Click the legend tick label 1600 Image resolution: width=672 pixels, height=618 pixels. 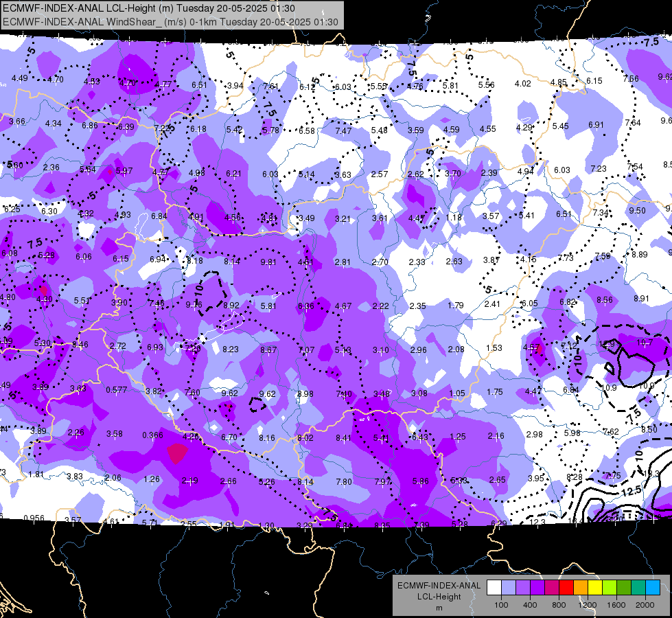(x=616, y=605)
